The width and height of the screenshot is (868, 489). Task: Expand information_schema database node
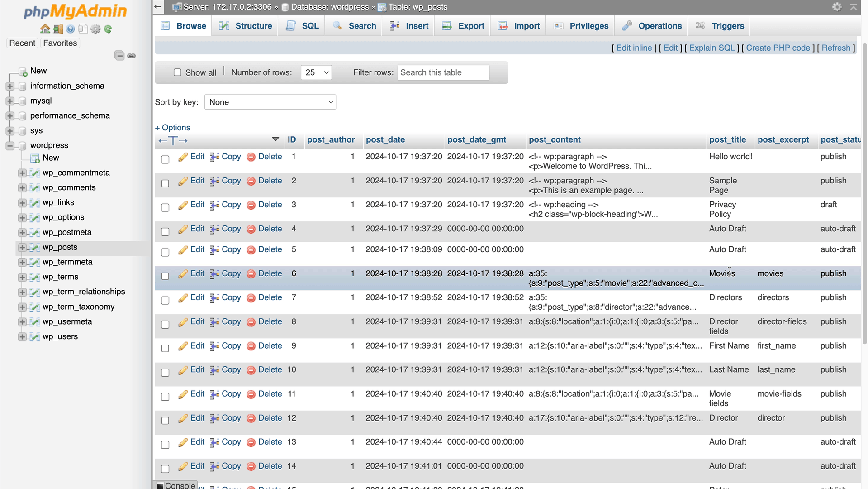tap(10, 86)
